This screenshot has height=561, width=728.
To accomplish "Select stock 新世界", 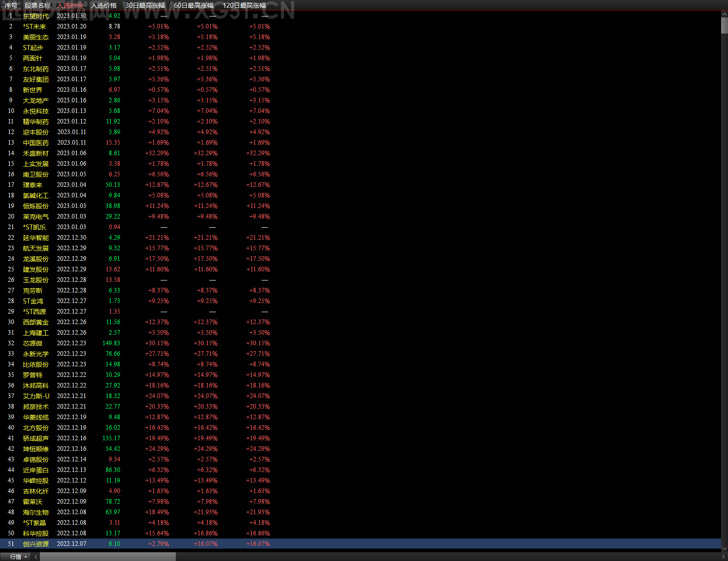I will pos(33,90).
